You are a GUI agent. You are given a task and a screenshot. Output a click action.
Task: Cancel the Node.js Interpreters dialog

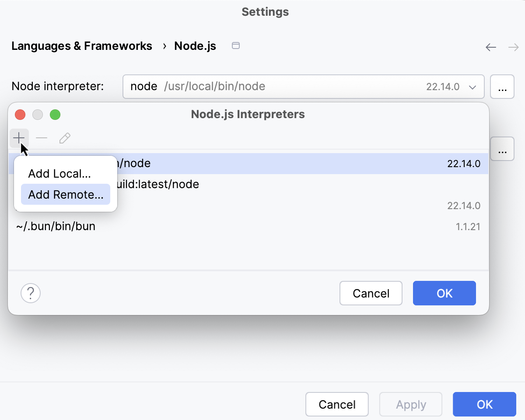click(x=371, y=293)
